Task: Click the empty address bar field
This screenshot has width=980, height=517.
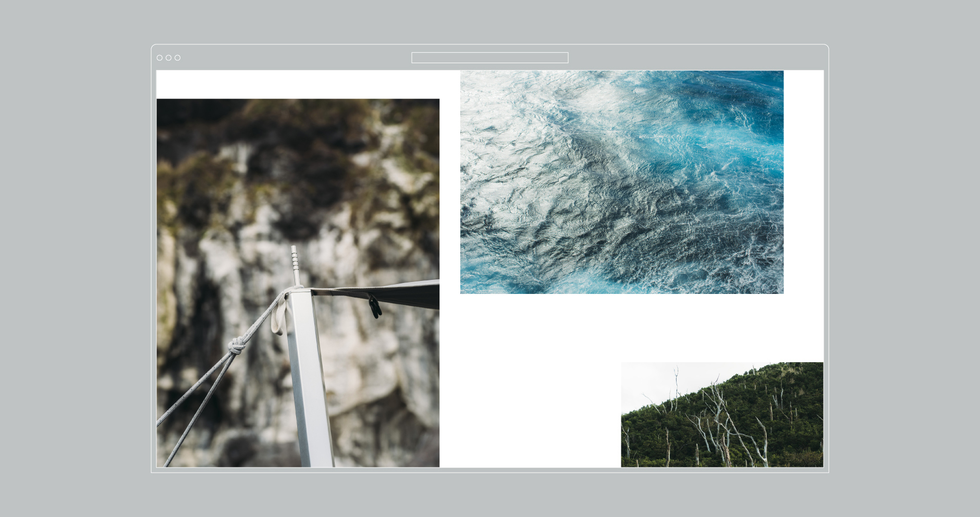Action: point(489,58)
